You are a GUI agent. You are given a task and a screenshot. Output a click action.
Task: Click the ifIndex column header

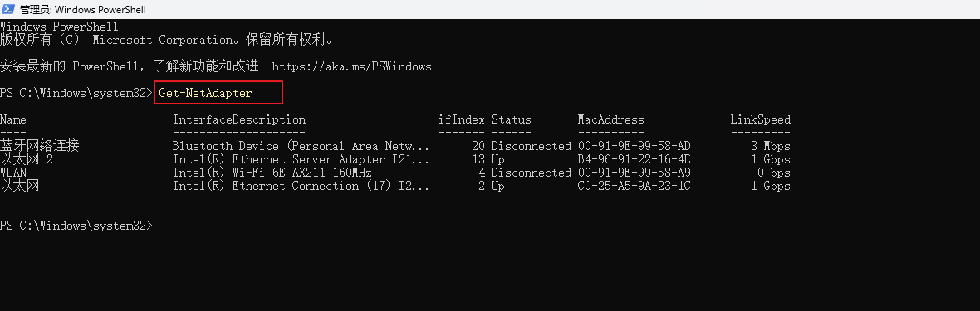point(462,119)
